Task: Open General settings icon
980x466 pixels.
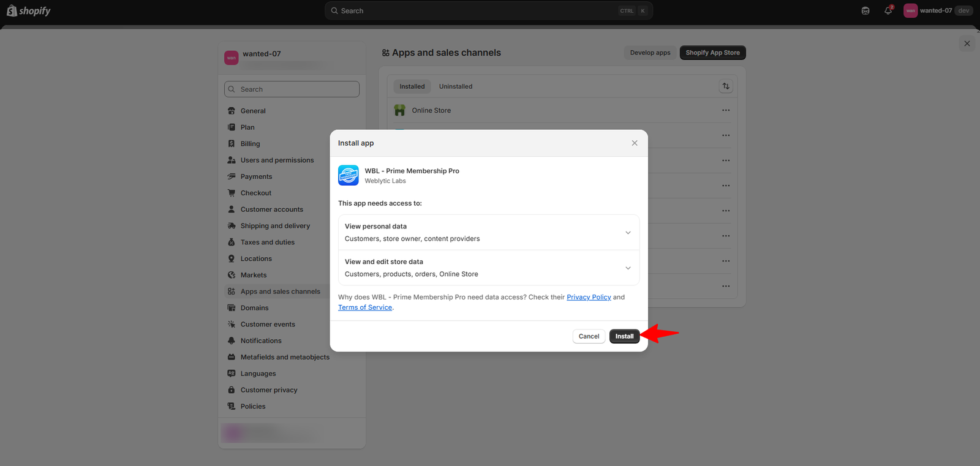Action: 232,111
